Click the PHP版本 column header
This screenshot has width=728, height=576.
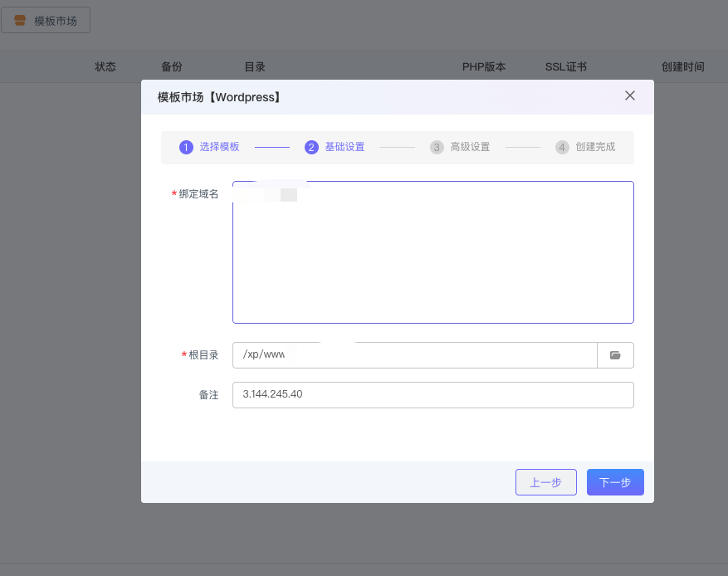point(484,67)
